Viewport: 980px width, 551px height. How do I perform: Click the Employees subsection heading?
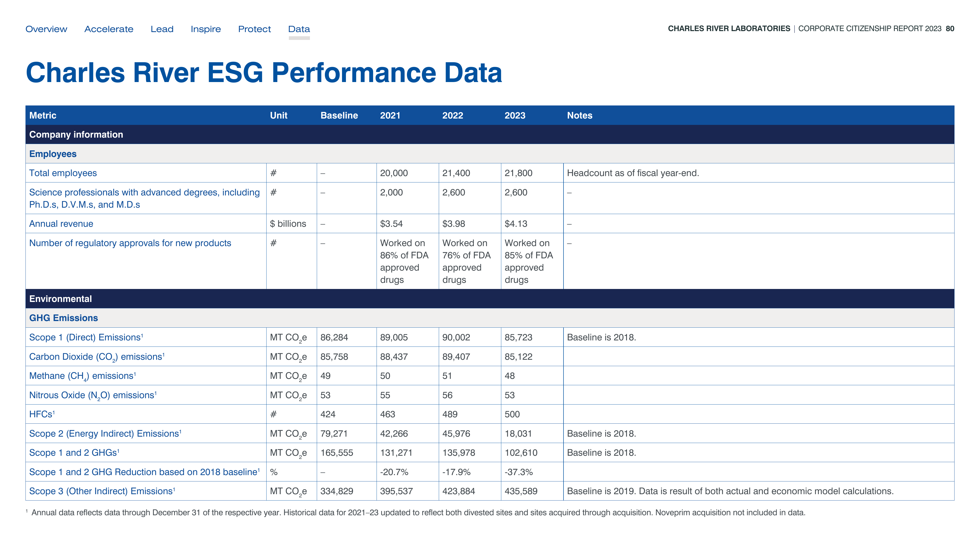pyautogui.click(x=53, y=154)
